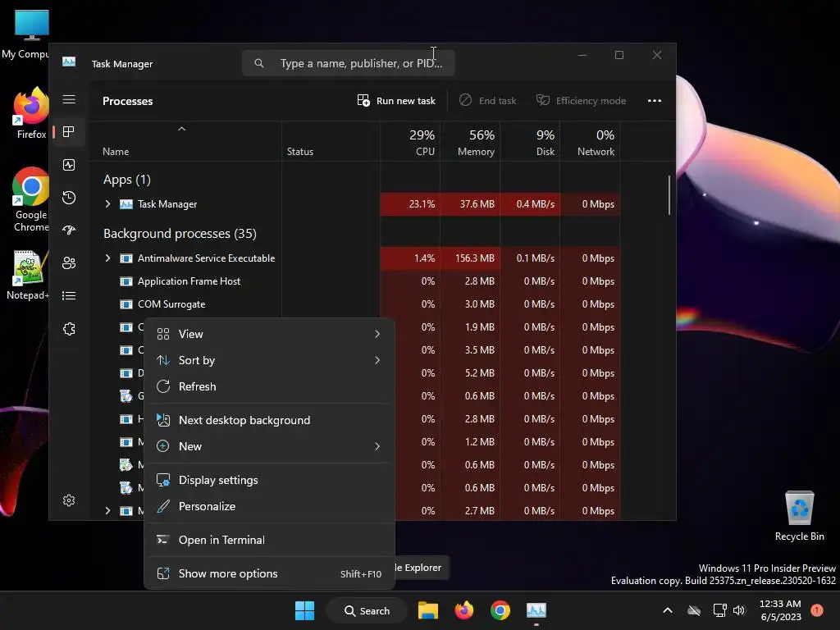Click the Task Manager search field

348,63
